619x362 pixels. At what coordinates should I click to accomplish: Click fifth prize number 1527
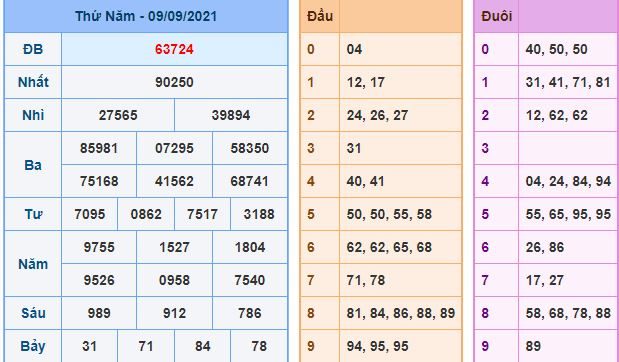coord(174,247)
